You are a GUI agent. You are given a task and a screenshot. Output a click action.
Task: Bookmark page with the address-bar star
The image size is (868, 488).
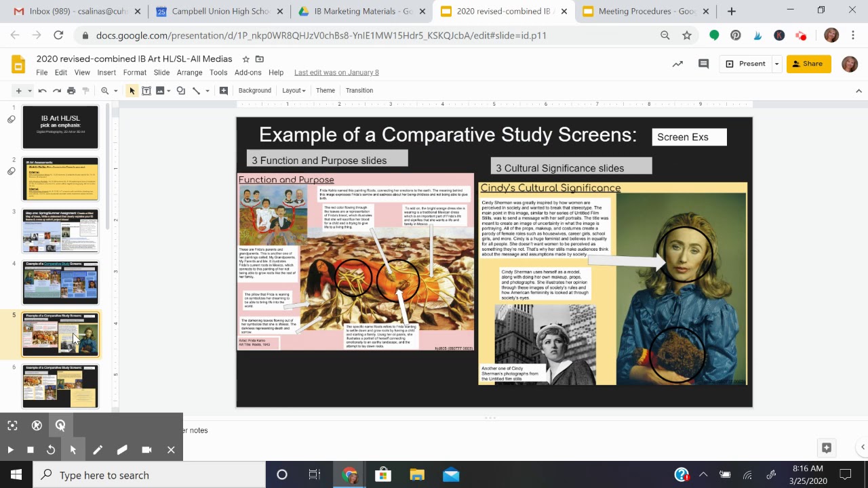tap(687, 35)
